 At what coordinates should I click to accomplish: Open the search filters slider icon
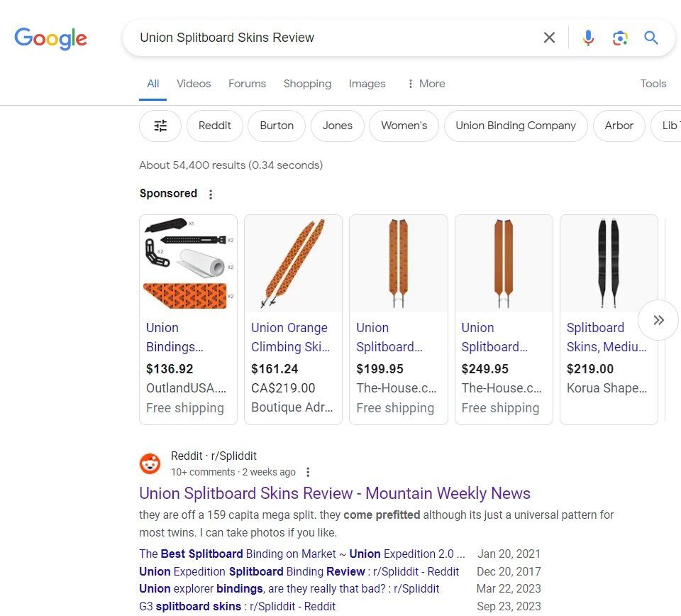[x=160, y=126]
